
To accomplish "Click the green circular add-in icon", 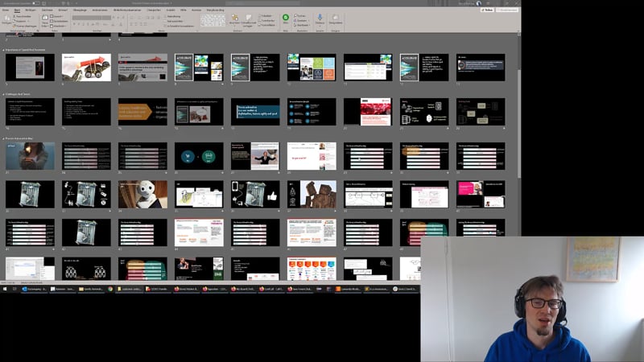I will pyautogui.click(x=285, y=19).
